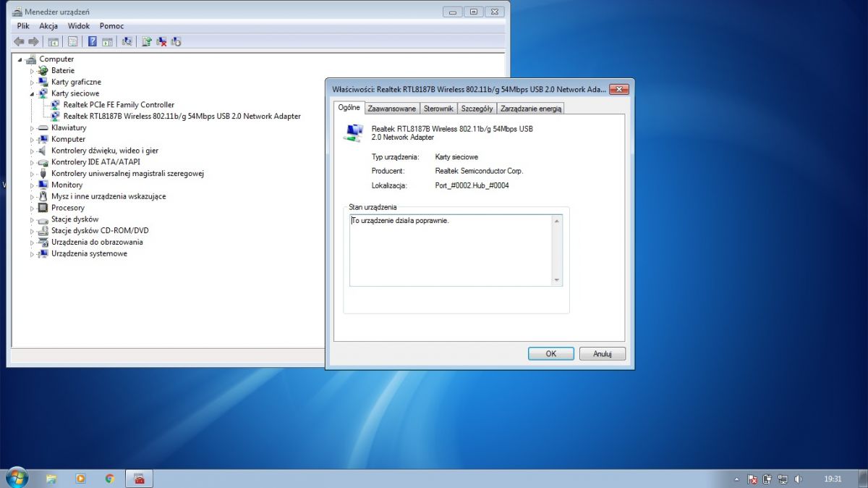The height and width of the screenshot is (488, 868).
Task: Click the taskbar clock showing 19:31
Action: (833, 479)
